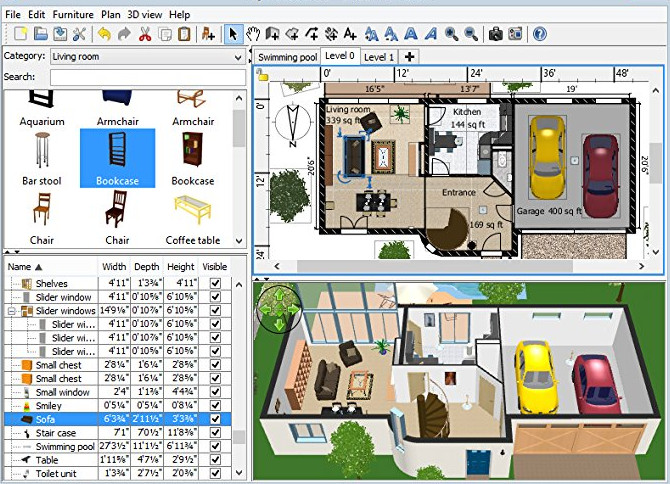Open the Plan menu
The height and width of the screenshot is (484, 670).
(x=111, y=15)
